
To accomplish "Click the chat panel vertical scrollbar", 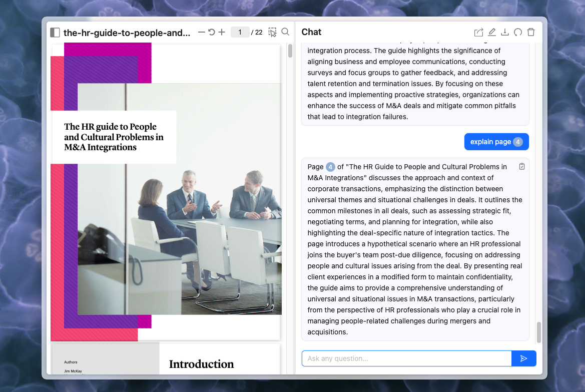I will point(539,332).
